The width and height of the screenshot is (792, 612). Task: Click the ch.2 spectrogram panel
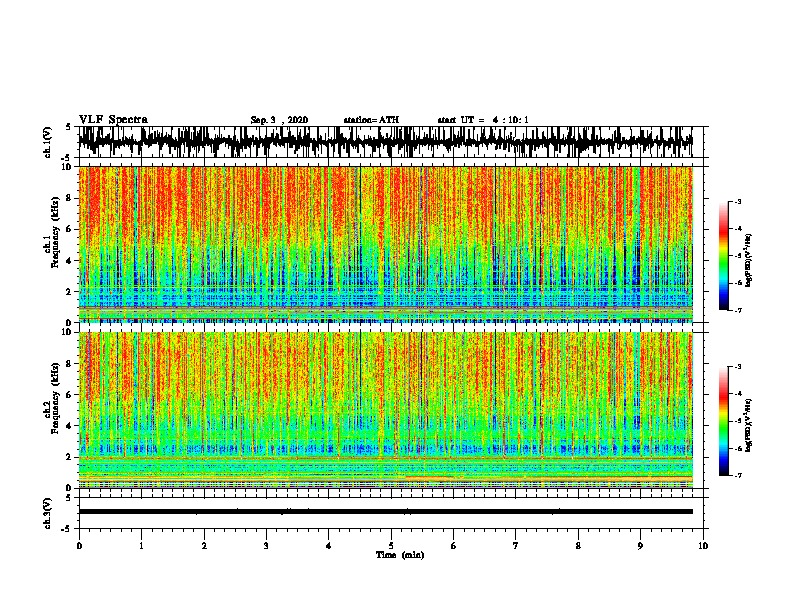(385, 410)
